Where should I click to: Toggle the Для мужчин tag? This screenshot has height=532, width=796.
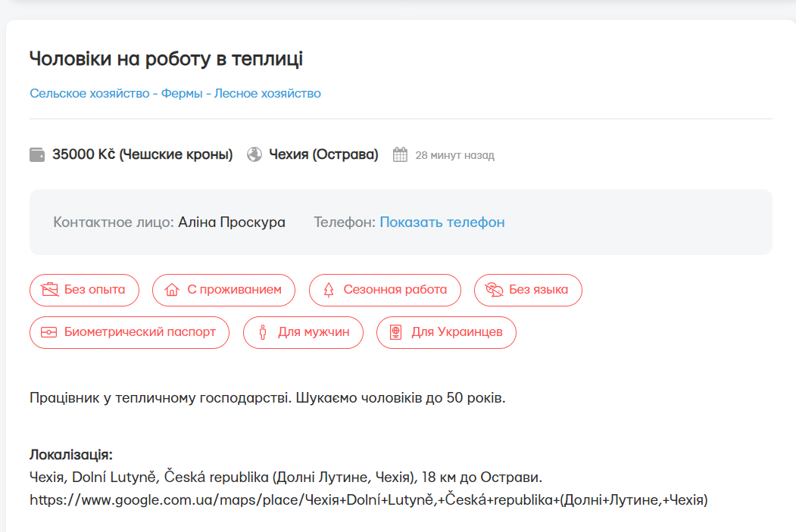(x=303, y=332)
